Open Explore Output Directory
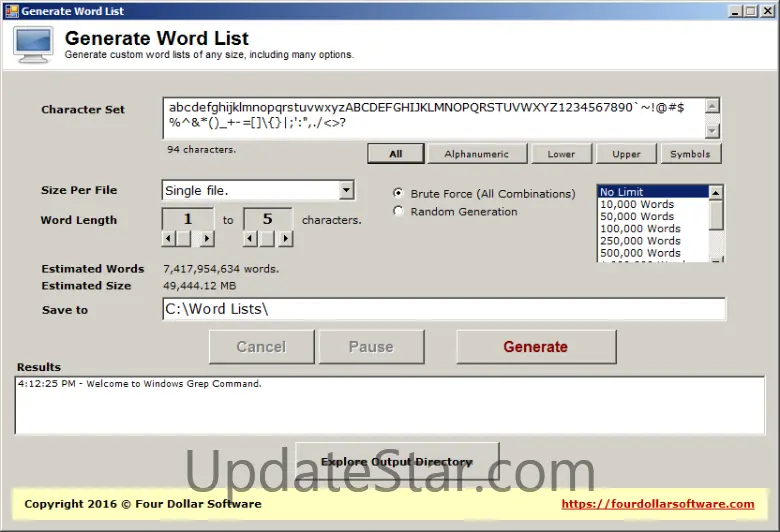 [x=397, y=461]
